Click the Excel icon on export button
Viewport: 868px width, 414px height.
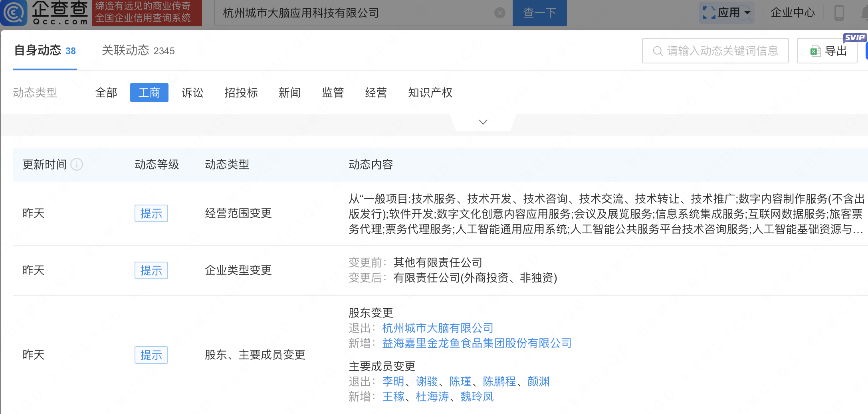coord(815,51)
